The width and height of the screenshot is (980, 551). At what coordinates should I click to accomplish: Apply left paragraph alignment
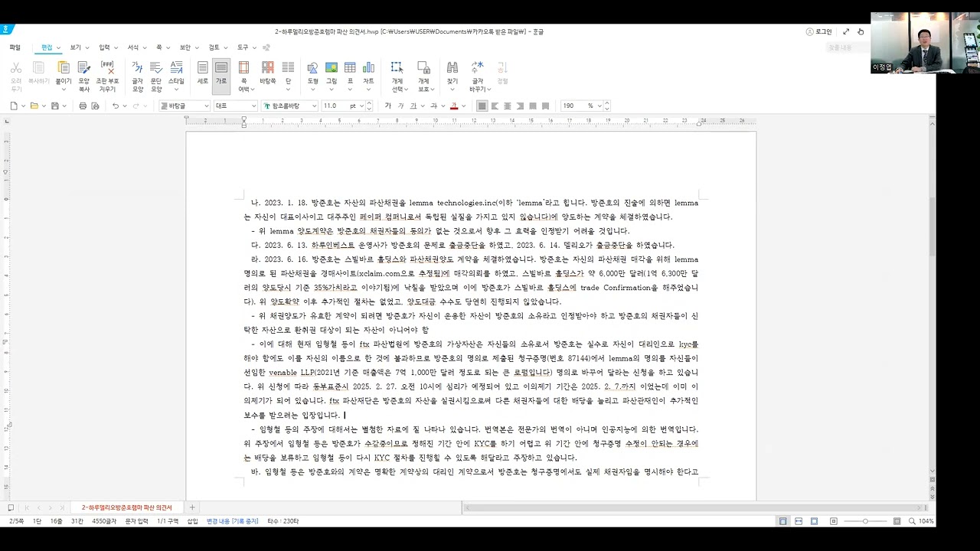(x=495, y=106)
